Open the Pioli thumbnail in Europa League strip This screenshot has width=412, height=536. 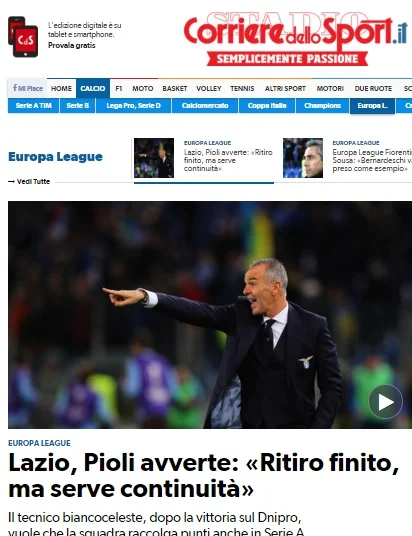point(154,158)
